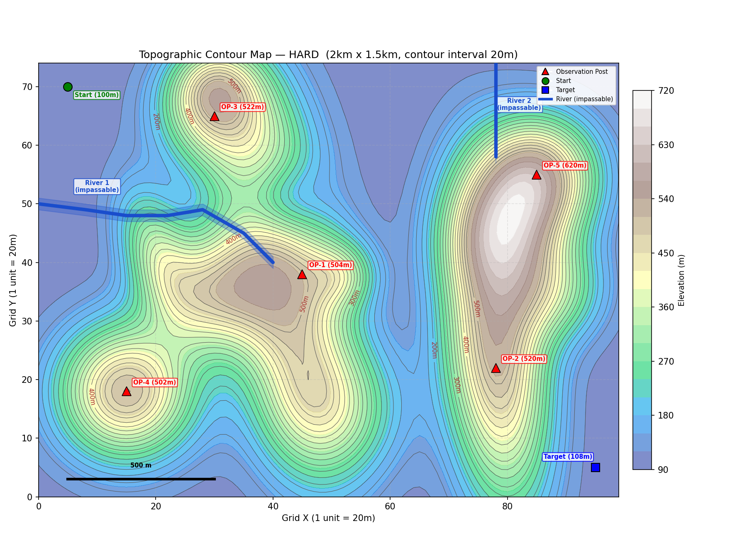Click the 540 colorbar tick value
The width and height of the screenshot is (747, 560).
tap(666, 199)
